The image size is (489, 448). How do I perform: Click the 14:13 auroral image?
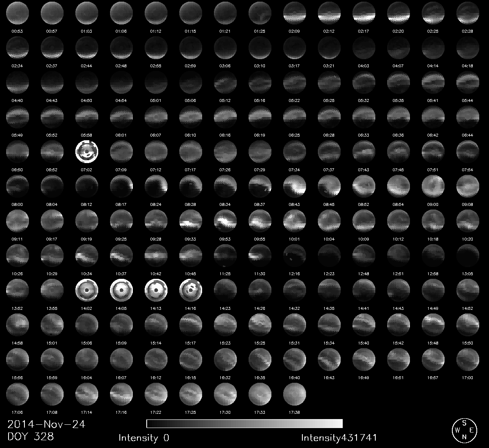click(156, 289)
